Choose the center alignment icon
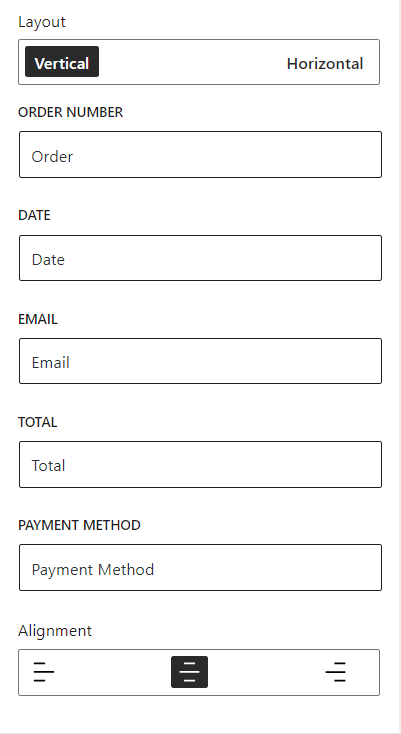The height and width of the screenshot is (734, 401). tap(190, 672)
